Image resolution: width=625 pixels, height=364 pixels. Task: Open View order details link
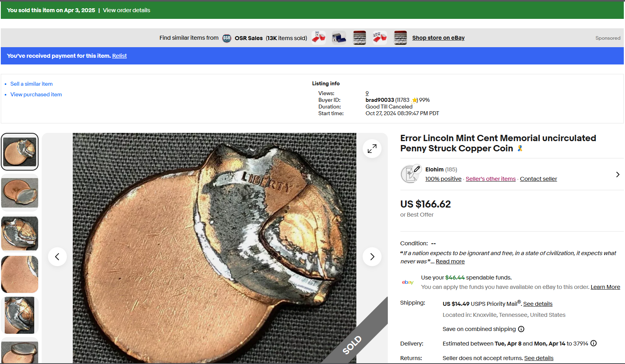click(x=127, y=10)
